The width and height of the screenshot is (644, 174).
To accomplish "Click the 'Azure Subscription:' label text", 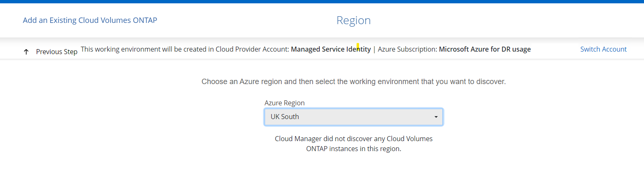I will [x=407, y=49].
